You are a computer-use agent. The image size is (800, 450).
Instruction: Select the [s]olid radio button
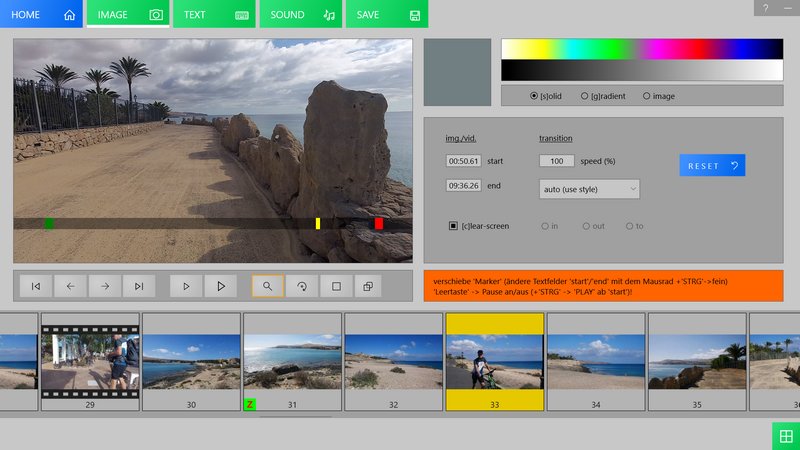point(534,96)
